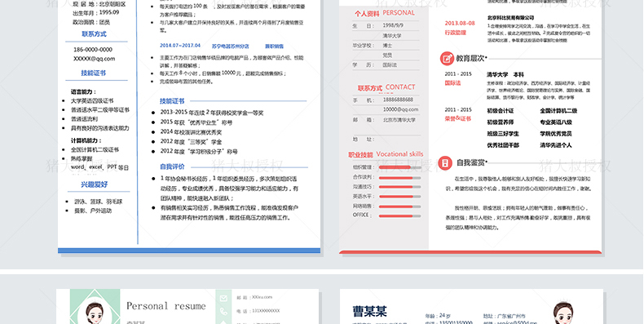Click the 北京科比贸易有限公司 company name
The height and width of the screenshot is (324, 644).
tap(510, 18)
